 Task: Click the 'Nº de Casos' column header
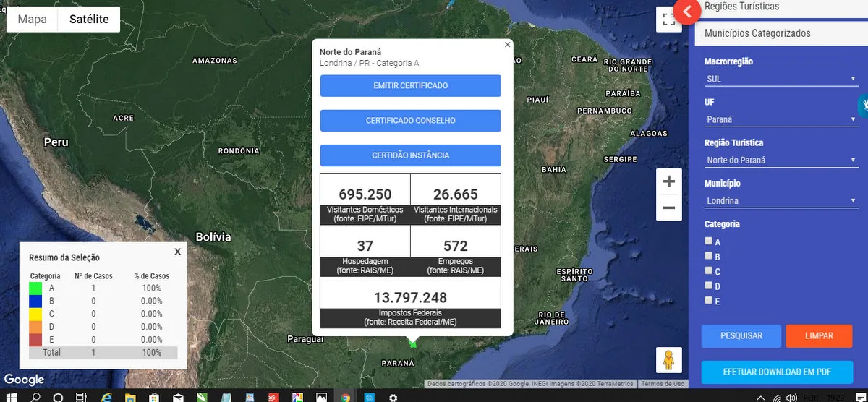coord(93,276)
